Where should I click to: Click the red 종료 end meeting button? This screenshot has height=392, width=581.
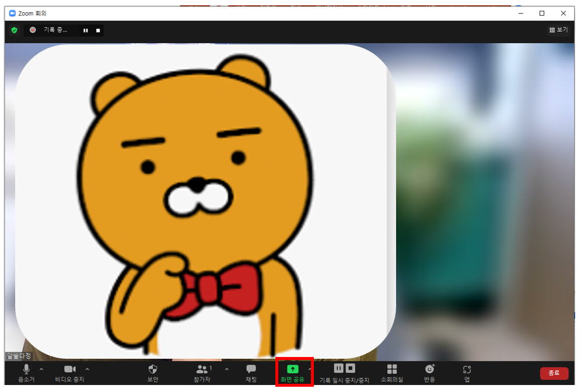554,373
